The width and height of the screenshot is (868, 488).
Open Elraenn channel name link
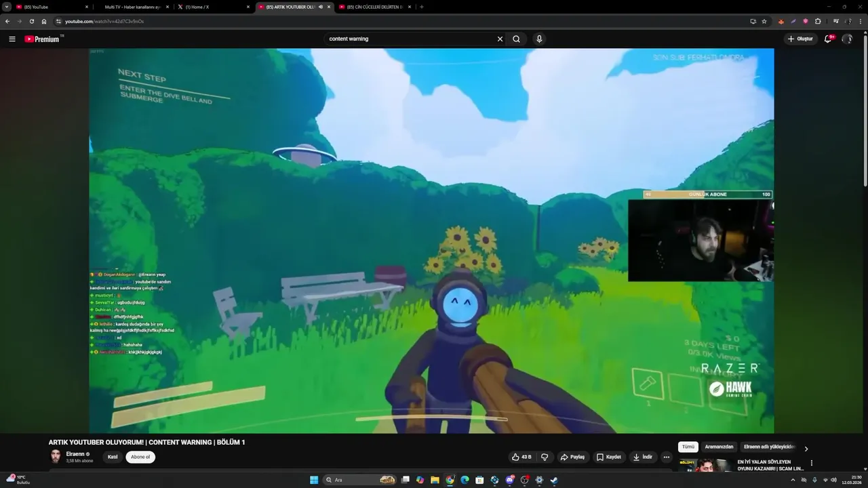[75, 454]
